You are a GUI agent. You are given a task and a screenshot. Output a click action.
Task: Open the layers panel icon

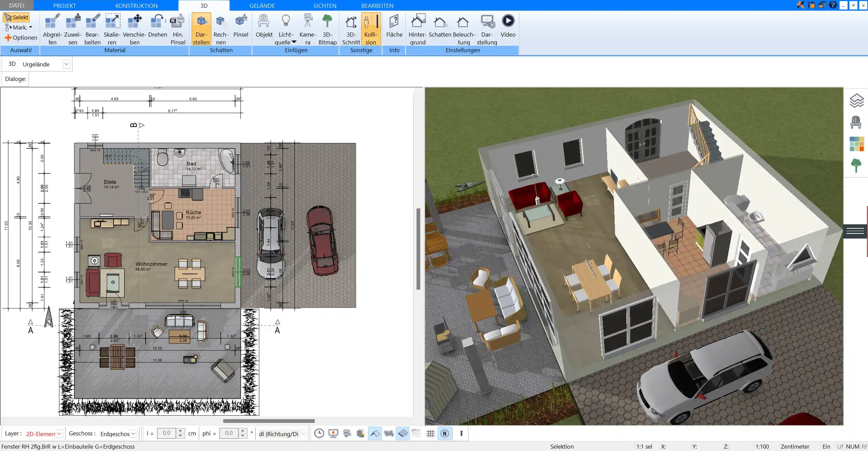coord(856,101)
